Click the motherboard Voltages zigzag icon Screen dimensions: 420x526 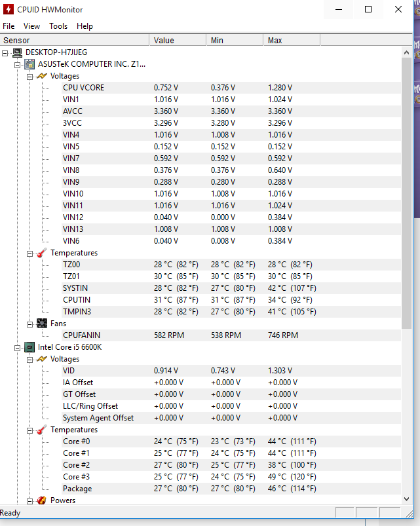[x=42, y=76]
